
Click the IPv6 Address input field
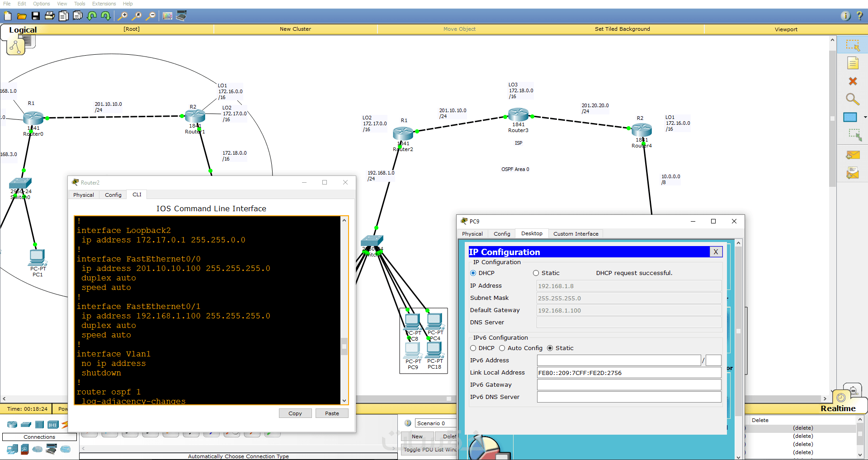(x=619, y=360)
